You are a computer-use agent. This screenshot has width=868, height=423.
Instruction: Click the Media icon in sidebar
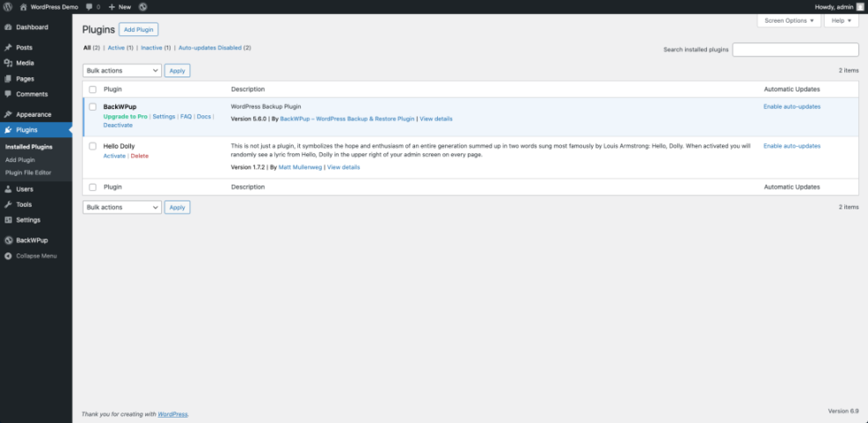coord(8,63)
